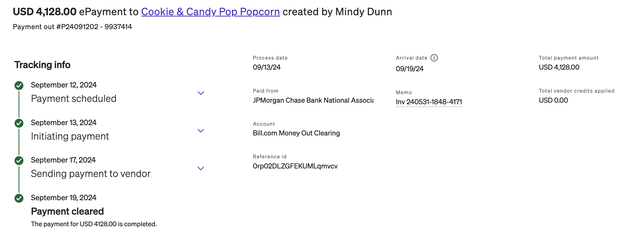This screenshot has width=644, height=242.
Task: Click the memo Inv 240531-1848-4171
Action: coord(429,102)
